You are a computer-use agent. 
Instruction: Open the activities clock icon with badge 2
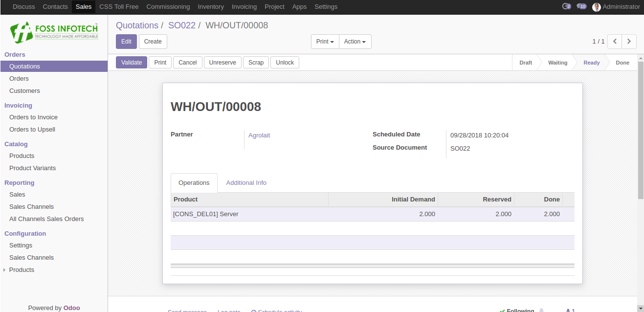(x=567, y=6)
